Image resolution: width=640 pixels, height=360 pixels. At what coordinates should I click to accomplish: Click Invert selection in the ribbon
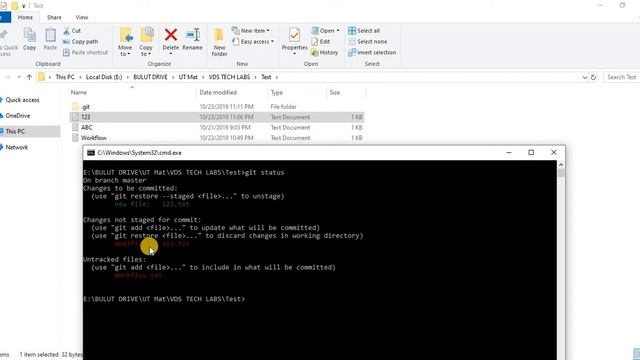coord(372,52)
